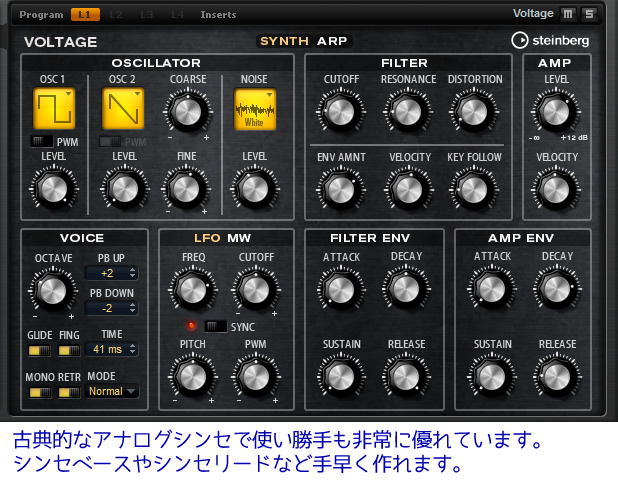Open the MODE Normal dropdown

point(112,391)
